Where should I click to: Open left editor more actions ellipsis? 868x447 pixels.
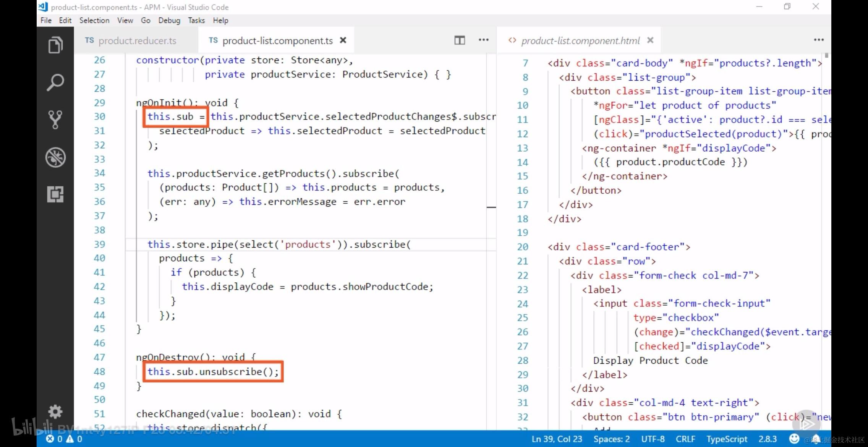point(483,40)
